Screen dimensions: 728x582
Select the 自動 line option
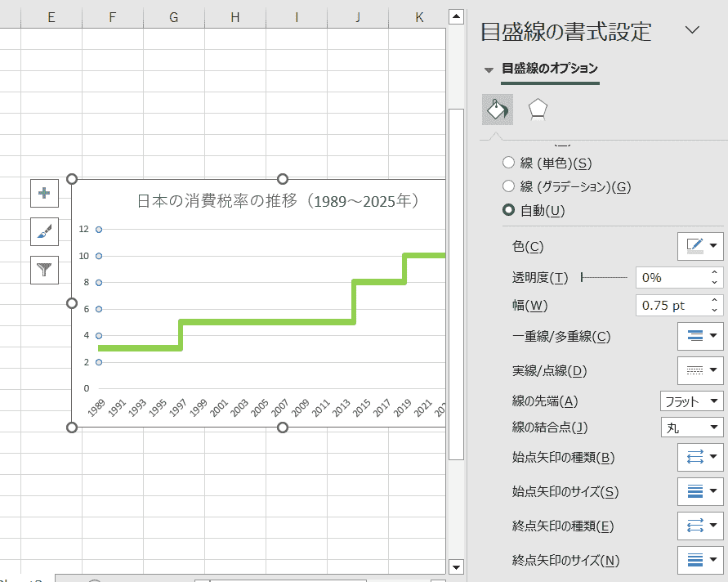tap(509, 210)
